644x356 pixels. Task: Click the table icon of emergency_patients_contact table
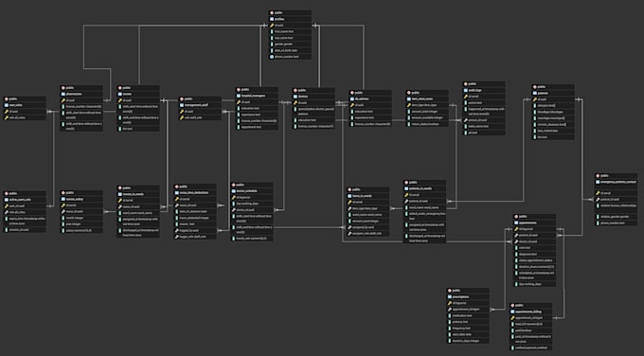coord(598,182)
